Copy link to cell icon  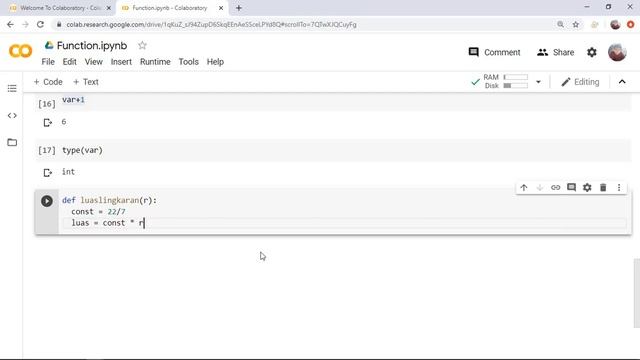click(x=556, y=188)
